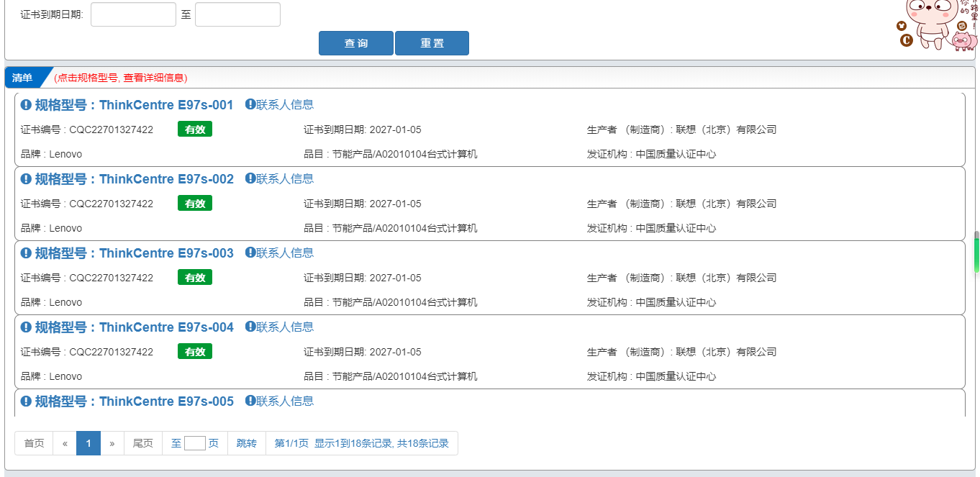Open ThinkCentre E97s-003 specification details
The width and height of the screenshot is (980, 477).
point(134,253)
